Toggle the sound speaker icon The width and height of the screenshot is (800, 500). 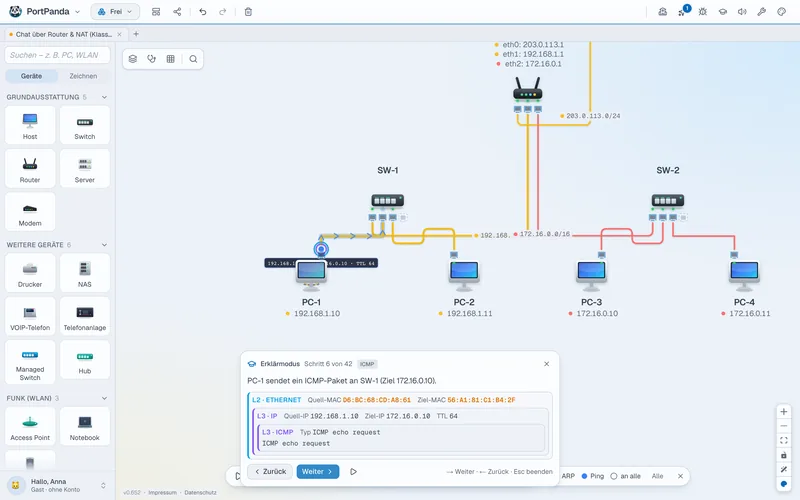742,12
